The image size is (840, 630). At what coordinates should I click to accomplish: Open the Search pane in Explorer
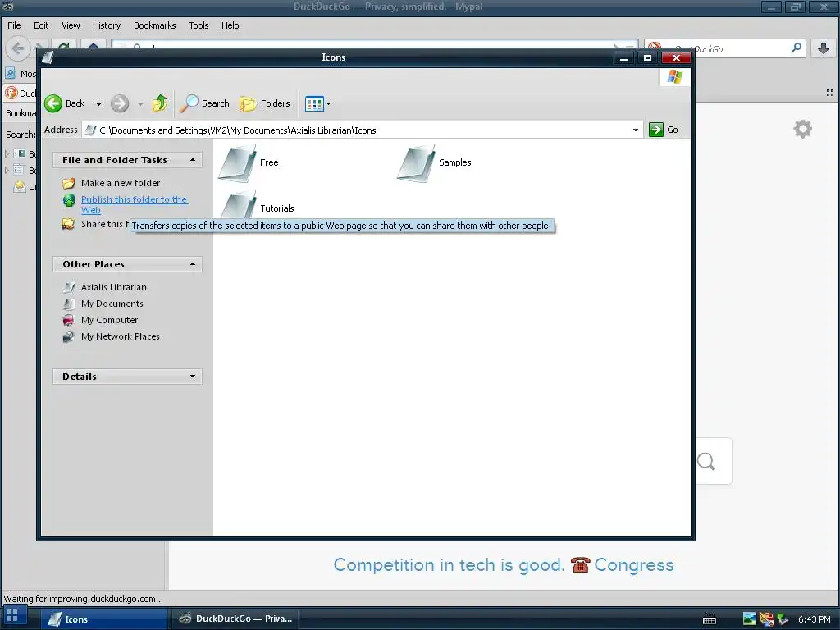(x=204, y=103)
